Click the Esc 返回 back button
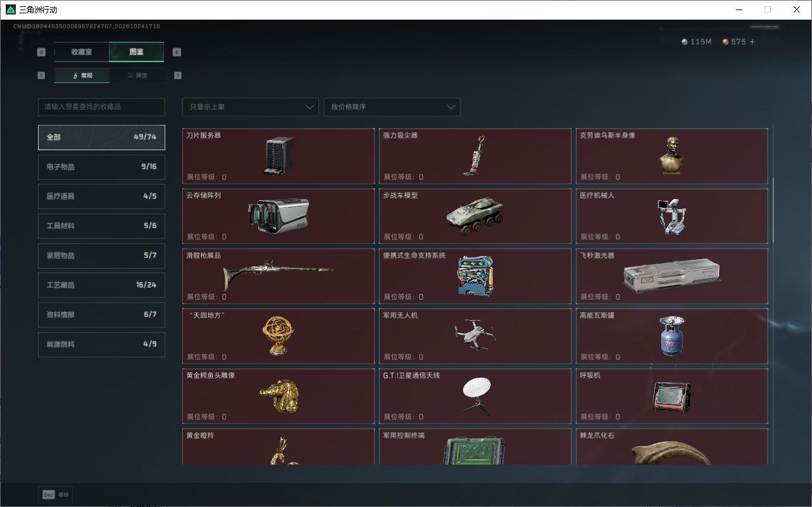This screenshot has height=507, width=812. (x=56, y=494)
